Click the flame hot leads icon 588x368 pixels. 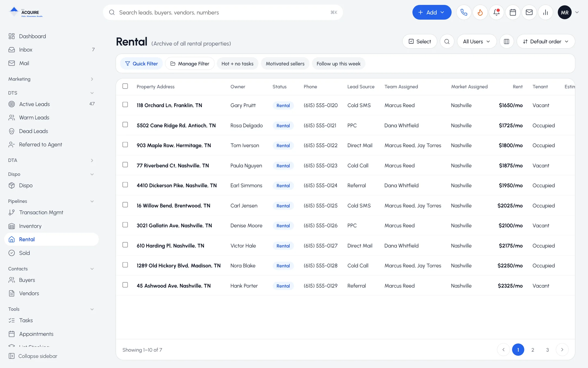pyautogui.click(x=480, y=12)
